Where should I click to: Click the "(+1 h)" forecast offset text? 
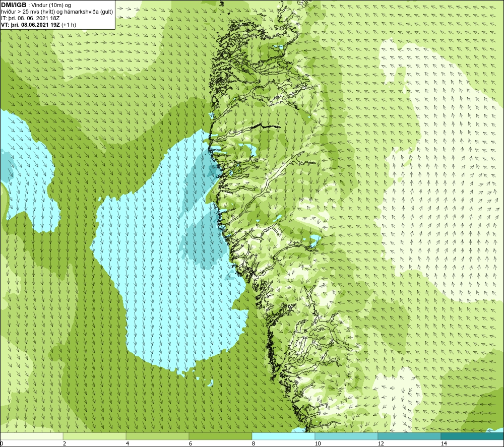click(69, 25)
